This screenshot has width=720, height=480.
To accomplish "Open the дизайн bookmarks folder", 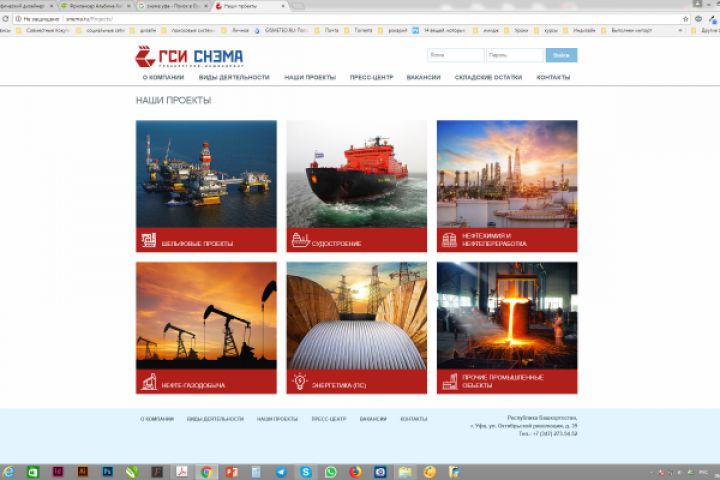I will click(x=143, y=30).
